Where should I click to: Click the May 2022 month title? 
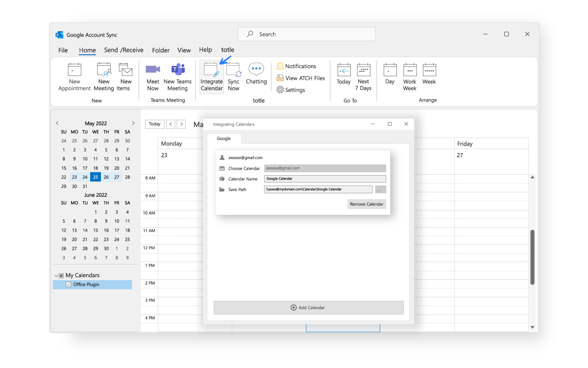coord(96,124)
